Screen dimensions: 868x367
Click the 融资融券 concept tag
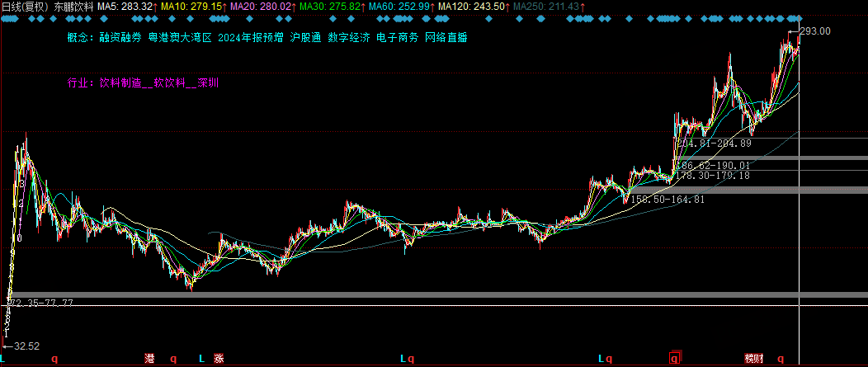tap(120, 38)
